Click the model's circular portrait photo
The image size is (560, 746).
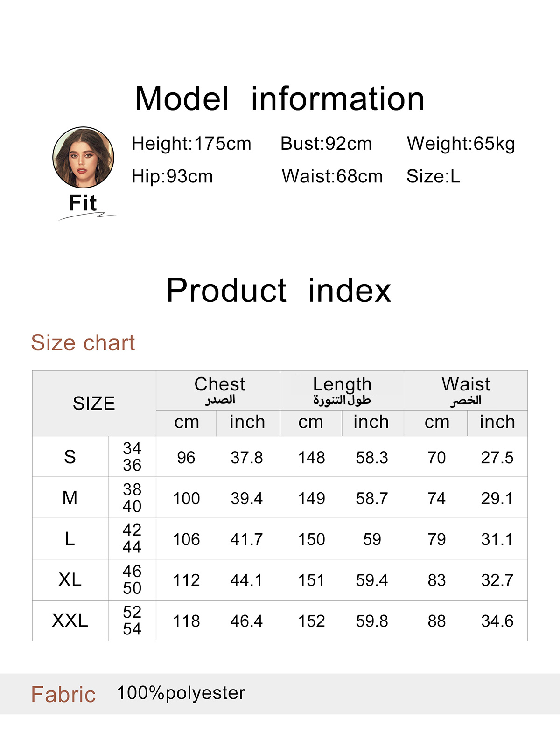[83, 157]
